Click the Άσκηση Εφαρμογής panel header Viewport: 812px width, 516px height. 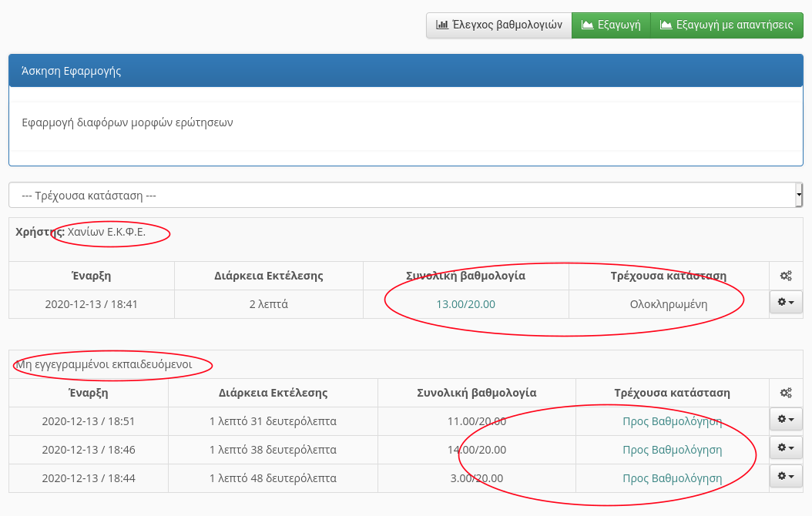point(406,71)
